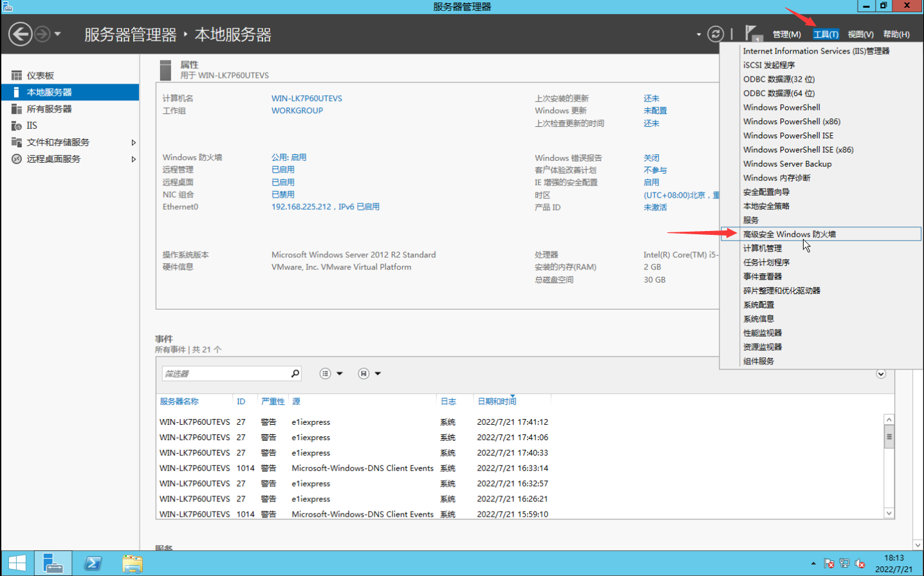Click the firewall status 公用: 启用 link
Screen dimensions: 924x576
point(289,158)
